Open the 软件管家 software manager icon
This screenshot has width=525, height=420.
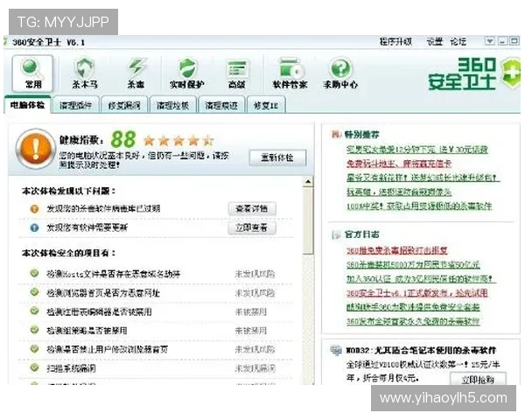(x=290, y=73)
